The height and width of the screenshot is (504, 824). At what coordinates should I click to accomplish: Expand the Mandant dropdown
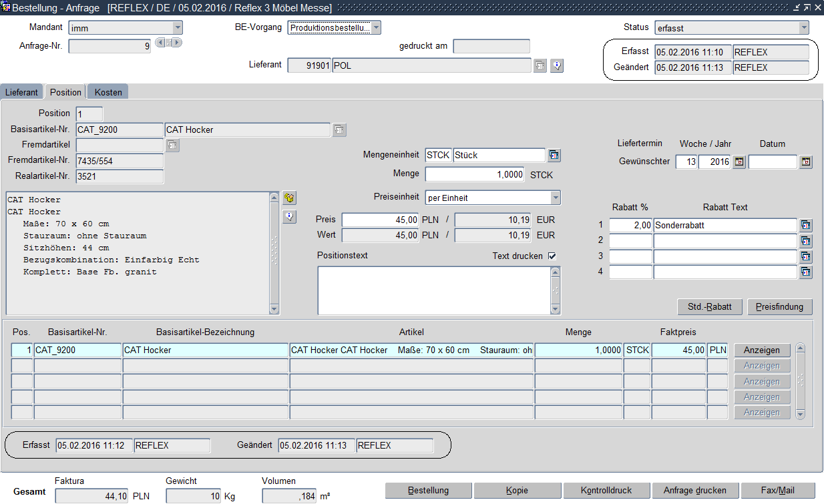[177, 28]
